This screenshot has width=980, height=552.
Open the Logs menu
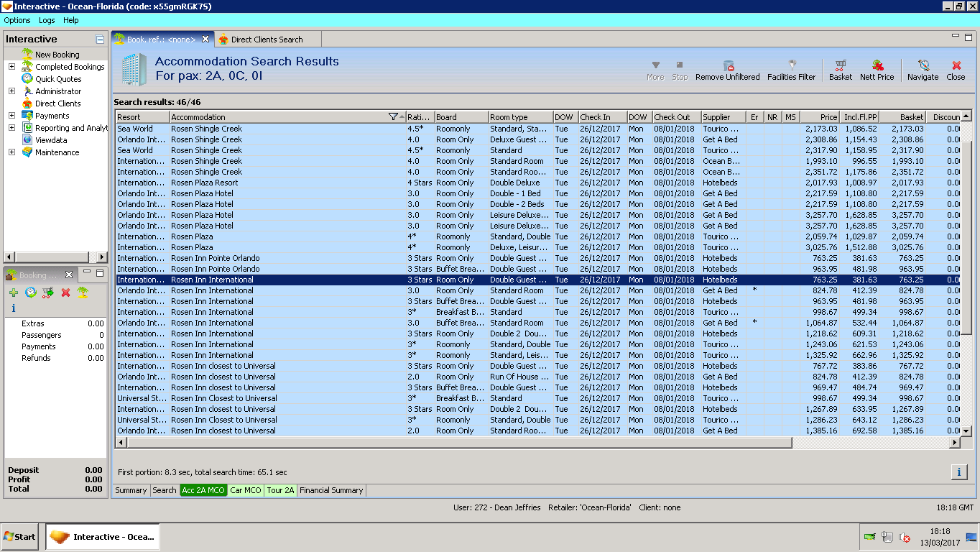click(47, 20)
